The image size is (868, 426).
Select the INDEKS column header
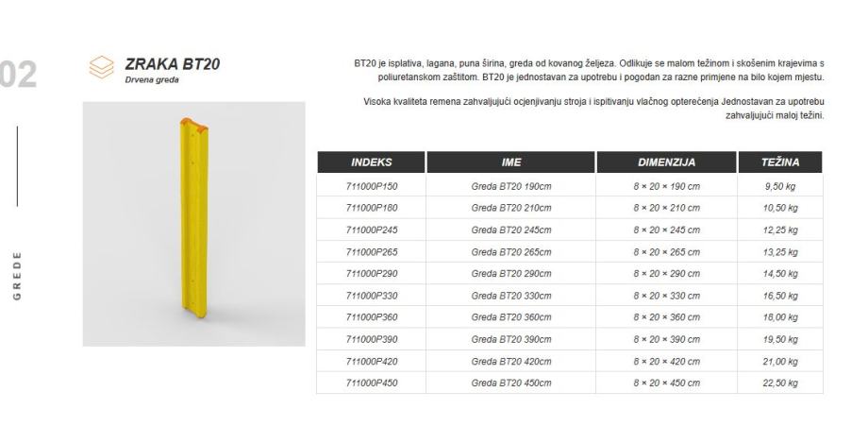[x=371, y=162]
